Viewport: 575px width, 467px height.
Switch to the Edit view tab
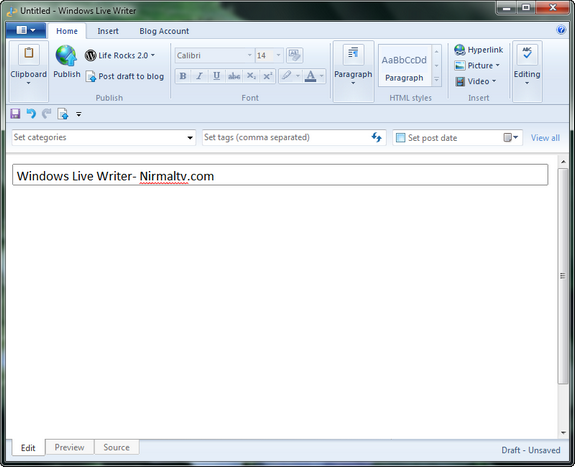pos(28,448)
